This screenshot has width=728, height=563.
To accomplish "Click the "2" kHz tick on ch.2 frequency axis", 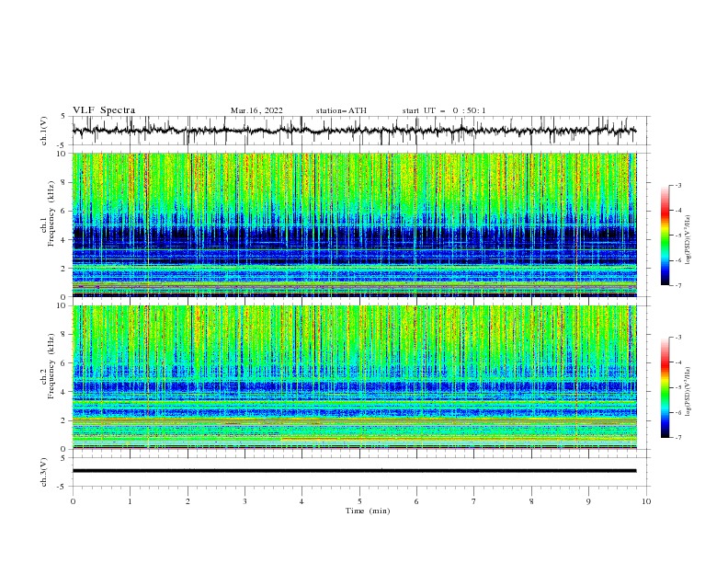I will 64,420.
